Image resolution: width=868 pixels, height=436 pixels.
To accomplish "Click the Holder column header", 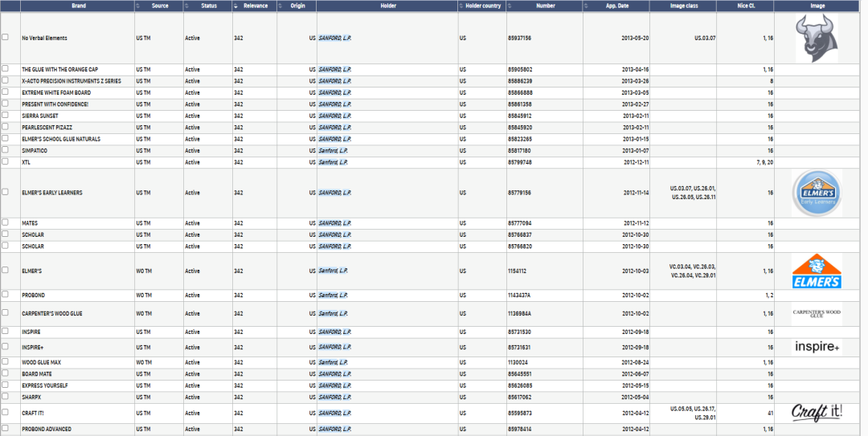I will click(388, 6).
